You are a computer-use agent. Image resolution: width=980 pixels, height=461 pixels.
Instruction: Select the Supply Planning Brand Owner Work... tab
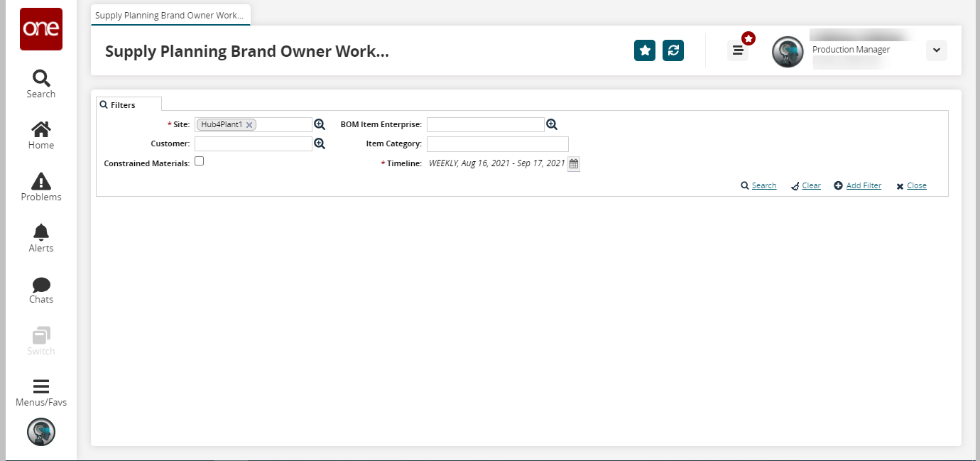tap(170, 15)
